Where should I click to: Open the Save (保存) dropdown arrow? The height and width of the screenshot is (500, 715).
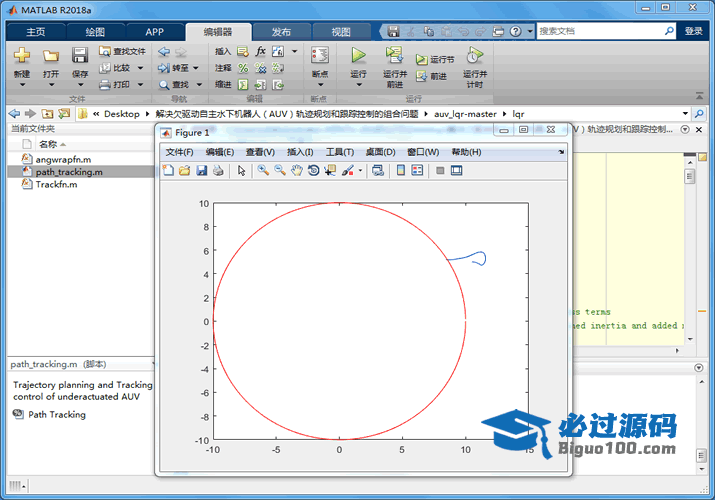pyautogui.click(x=80, y=85)
